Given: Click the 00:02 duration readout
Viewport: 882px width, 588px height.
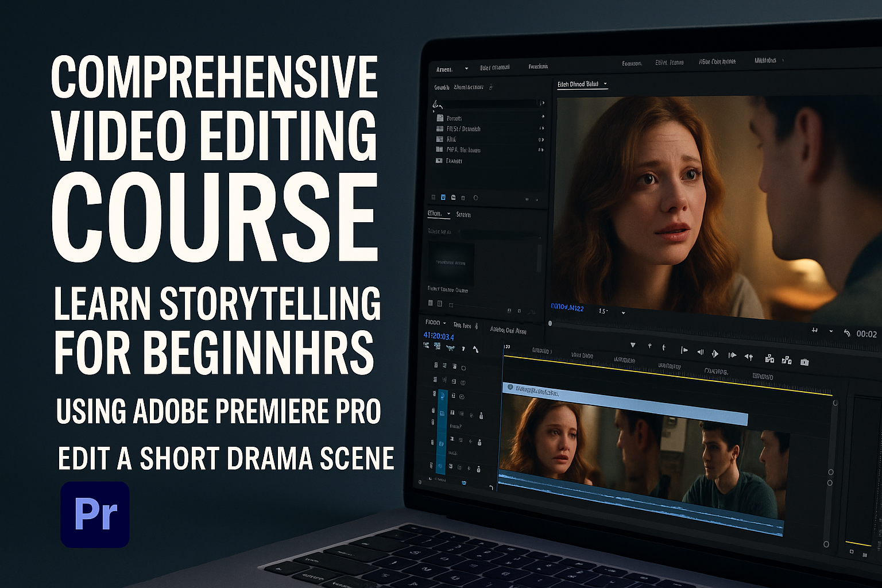Looking at the screenshot, I should tap(866, 334).
